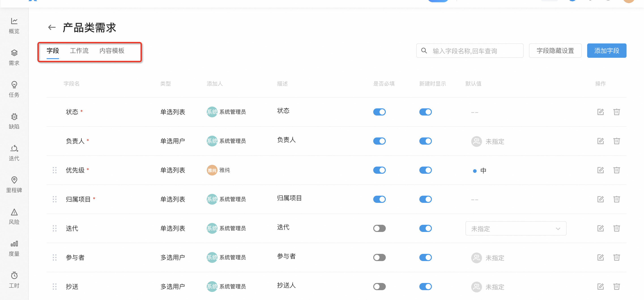This screenshot has width=644, height=300.
Task: Enable 是否必填 for 抄送 field
Action: coord(379,287)
